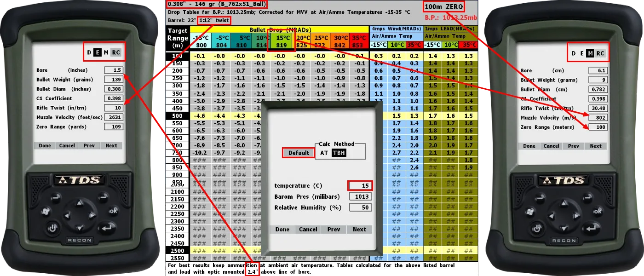Tap the Windows key on the imperial-units handheld
644x276 pixels.
pos(46,212)
